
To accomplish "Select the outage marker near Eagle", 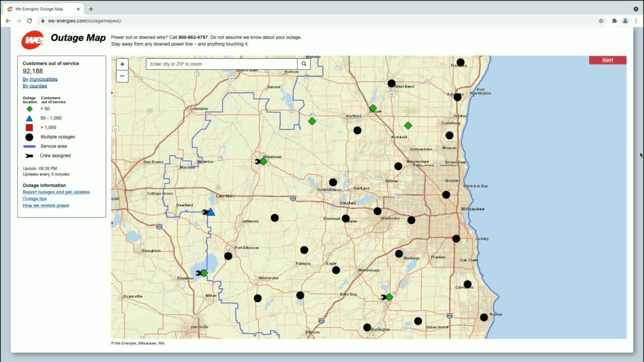I will [336, 270].
